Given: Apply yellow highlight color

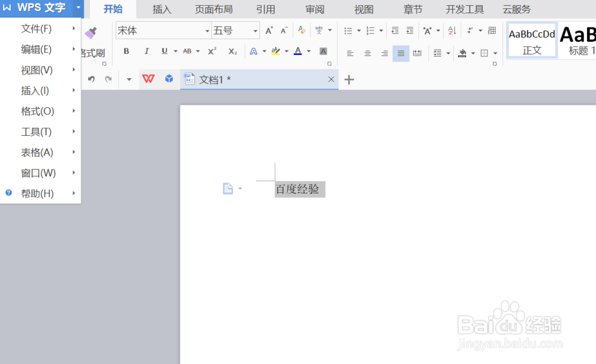Looking at the screenshot, I should tap(275, 51).
